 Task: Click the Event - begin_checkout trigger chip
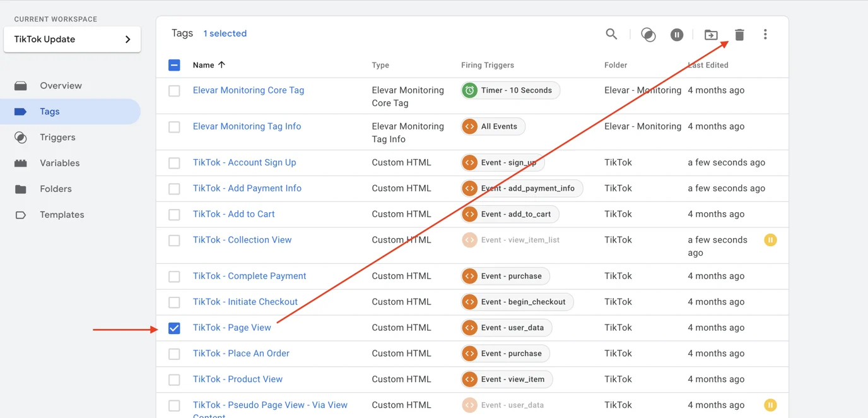click(x=517, y=302)
